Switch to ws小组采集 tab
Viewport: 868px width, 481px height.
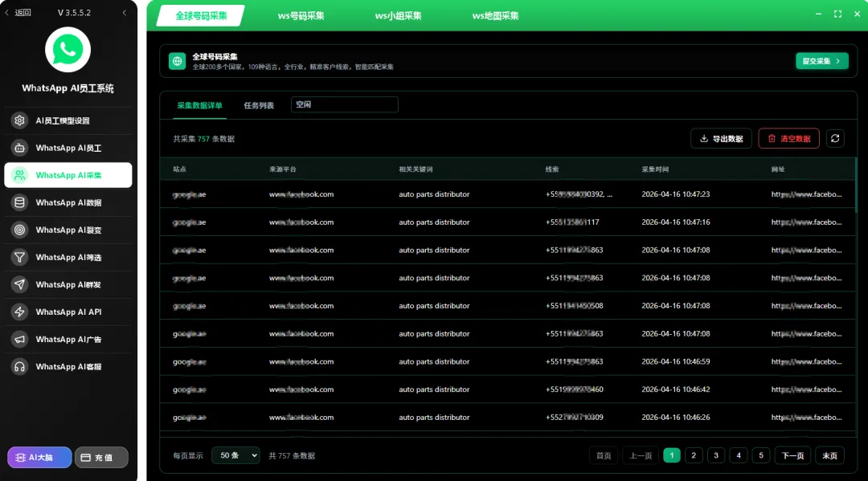pos(398,15)
